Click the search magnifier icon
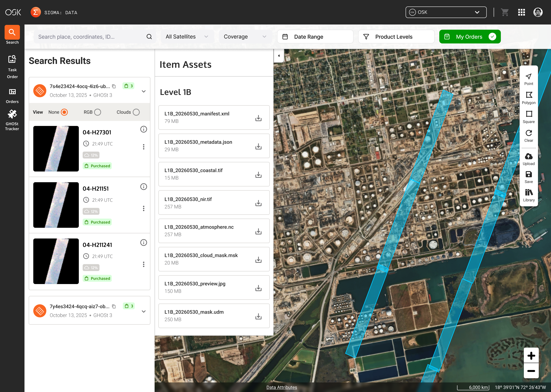551x392 pixels. pos(149,37)
